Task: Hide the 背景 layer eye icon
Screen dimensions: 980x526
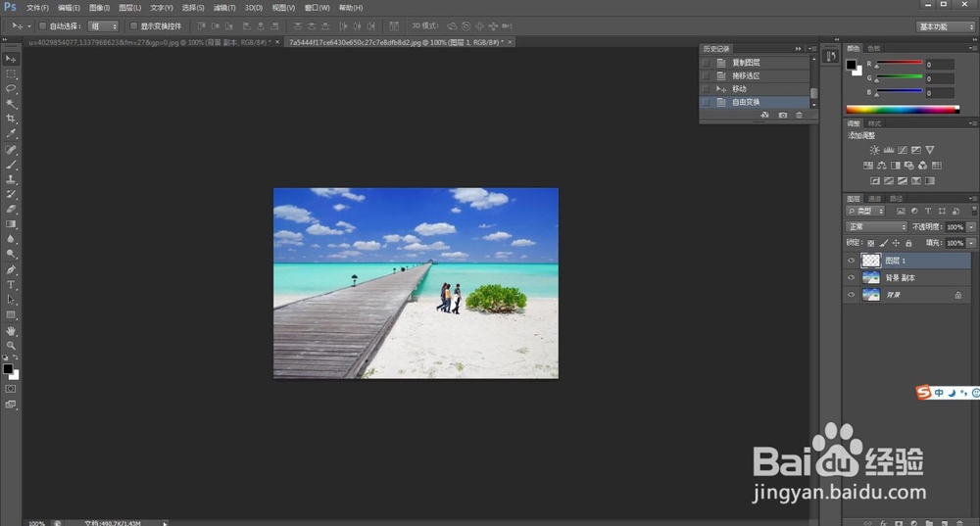Action: tap(851, 295)
